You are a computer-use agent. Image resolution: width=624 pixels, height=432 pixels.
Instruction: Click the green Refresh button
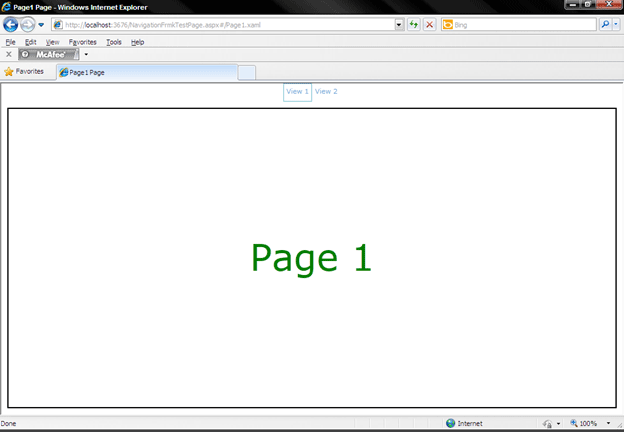pyautogui.click(x=413, y=25)
